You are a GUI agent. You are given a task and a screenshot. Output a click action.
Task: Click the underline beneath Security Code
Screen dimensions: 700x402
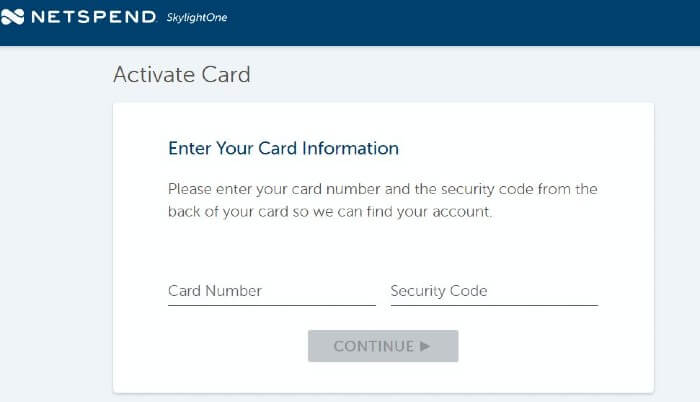coord(494,306)
